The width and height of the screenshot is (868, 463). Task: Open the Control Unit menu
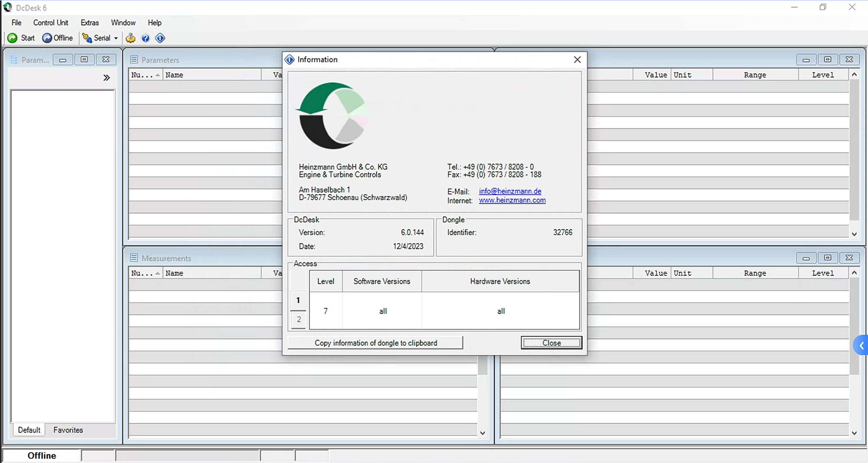(x=50, y=23)
